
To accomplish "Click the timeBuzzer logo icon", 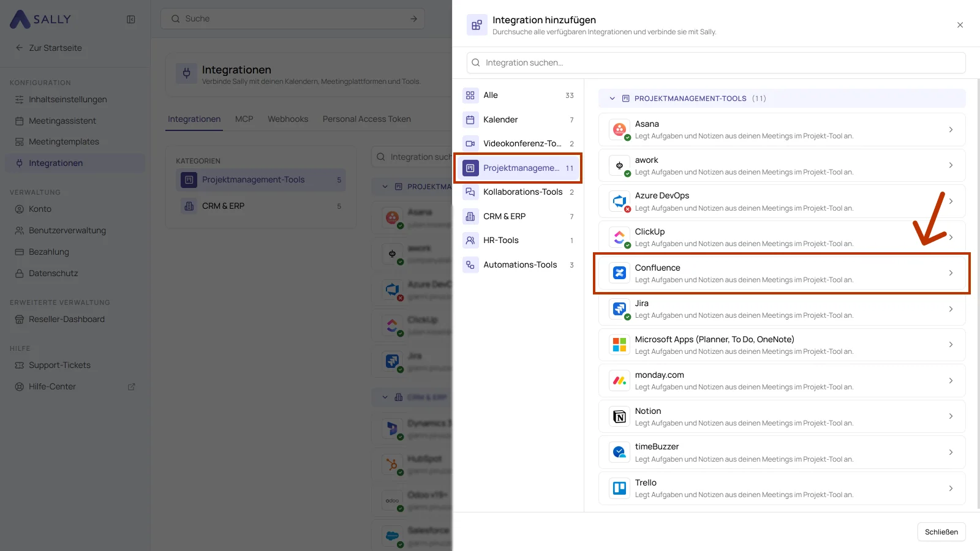I will pos(619,452).
